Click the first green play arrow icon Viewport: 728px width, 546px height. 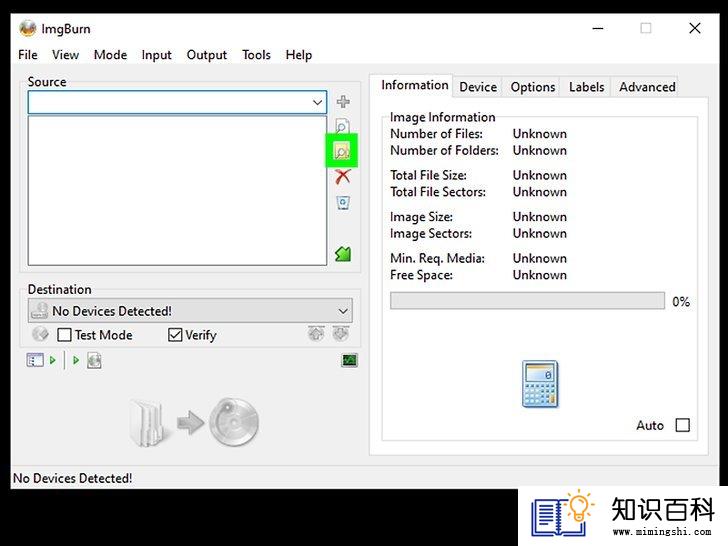click(x=52, y=360)
